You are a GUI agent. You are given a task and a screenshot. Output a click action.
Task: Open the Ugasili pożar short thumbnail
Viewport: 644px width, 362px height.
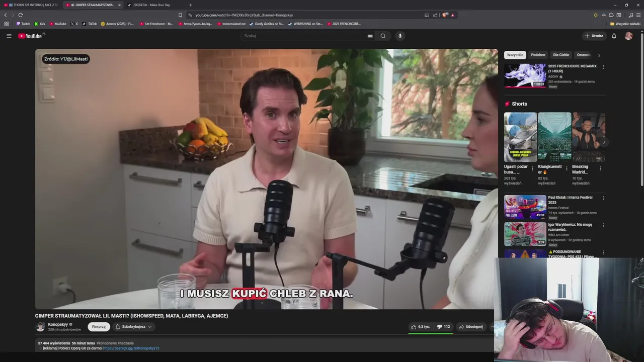click(520, 136)
